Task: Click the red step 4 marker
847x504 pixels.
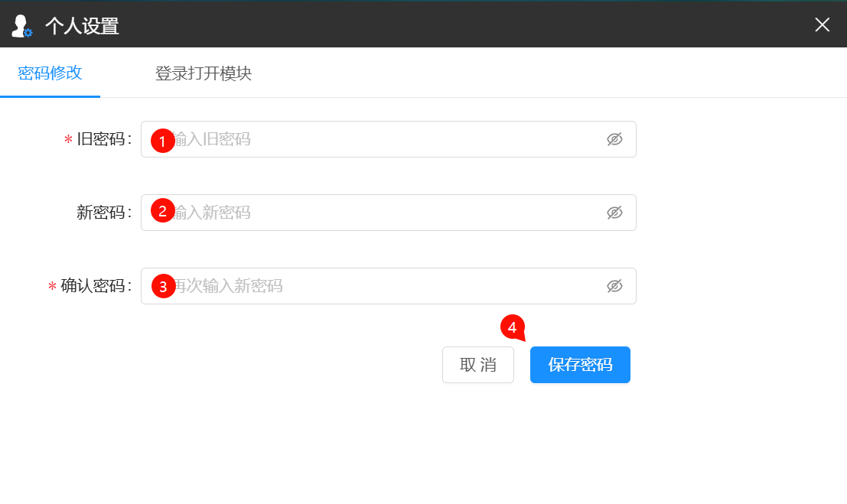Action: point(513,327)
